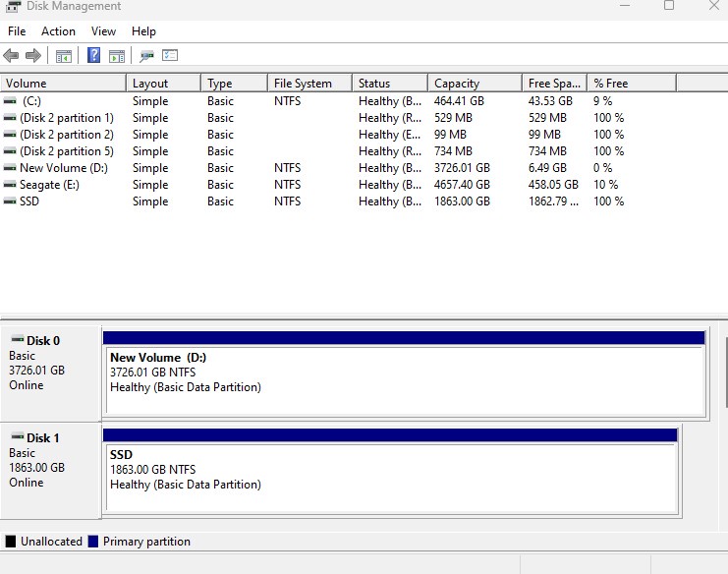The height and width of the screenshot is (574, 728).
Task: Click the black Unallocated legend swatch
Action: click(11, 542)
